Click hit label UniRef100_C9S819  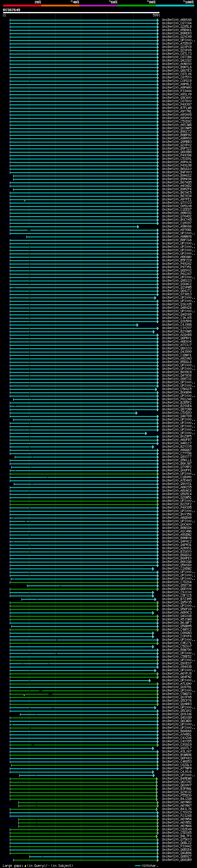point(176,745)
